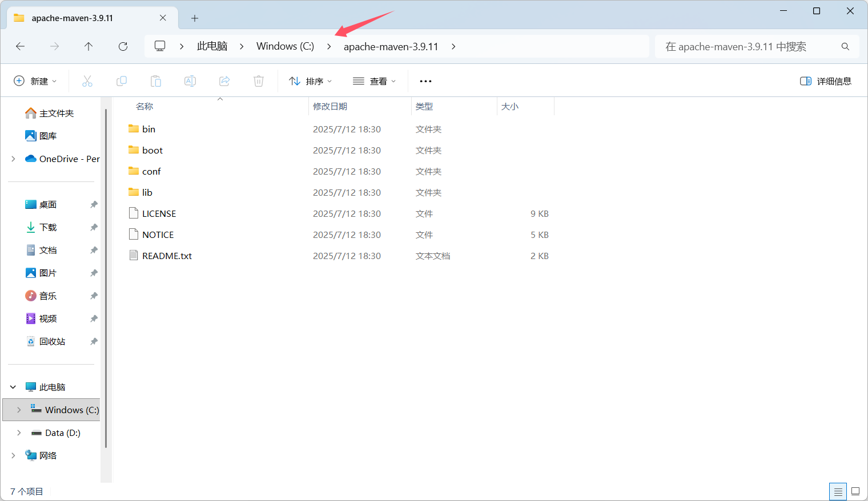The width and height of the screenshot is (868, 501).
Task: Click the Share icon in toolbar
Action: 224,81
